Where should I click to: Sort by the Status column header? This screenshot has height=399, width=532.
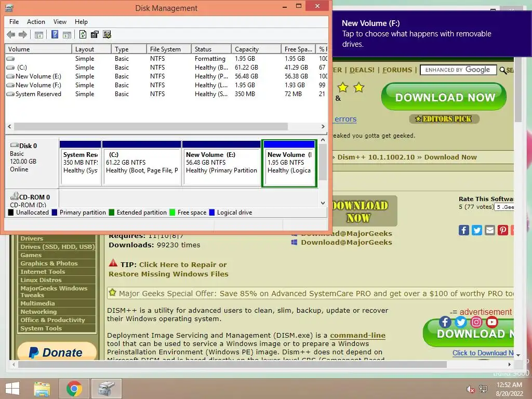[x=211, y=49]
